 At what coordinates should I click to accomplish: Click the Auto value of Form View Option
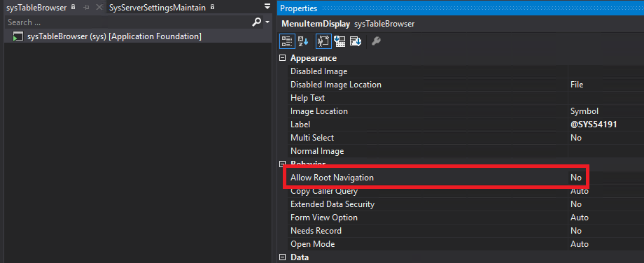580,218
